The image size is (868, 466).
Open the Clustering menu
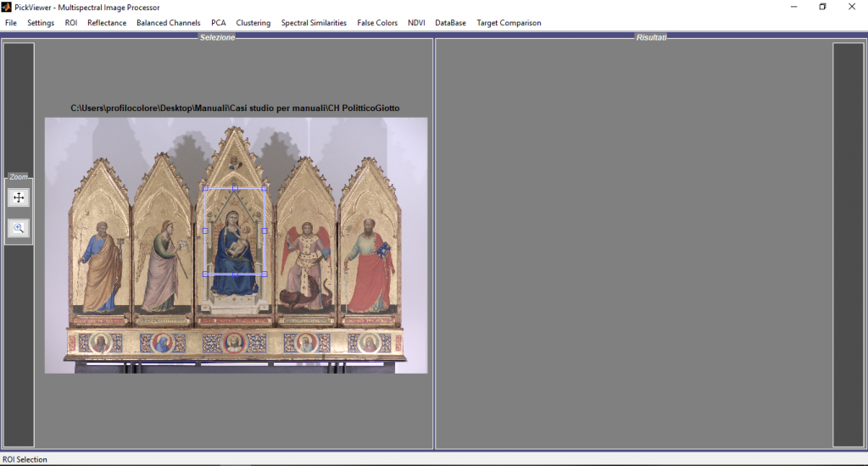(x=253, y=23)
